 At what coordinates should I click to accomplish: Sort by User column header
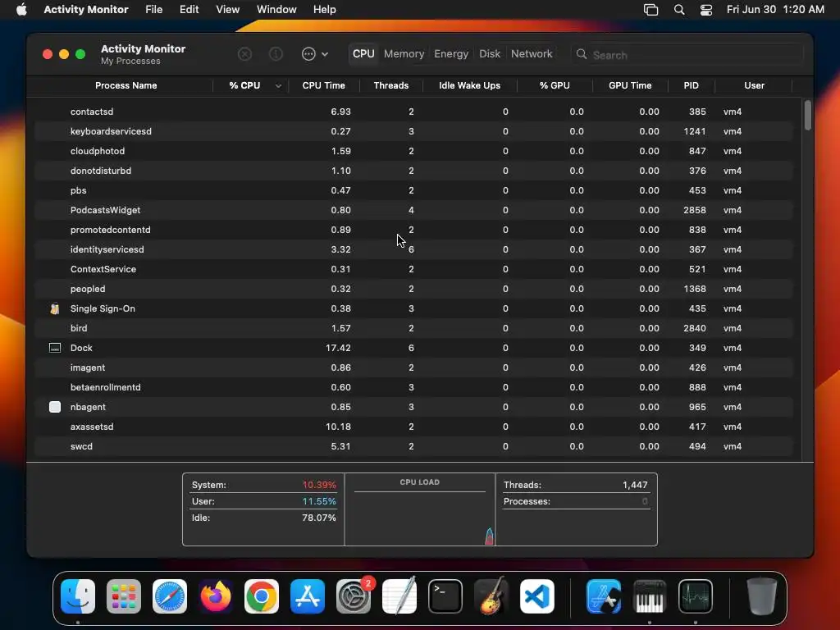click(754, 85)
